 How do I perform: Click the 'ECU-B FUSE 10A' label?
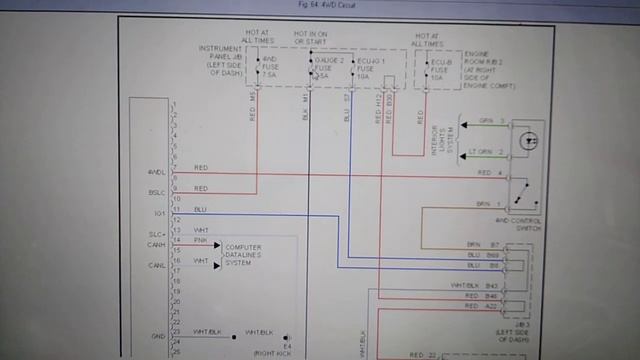tap(441, 70)
